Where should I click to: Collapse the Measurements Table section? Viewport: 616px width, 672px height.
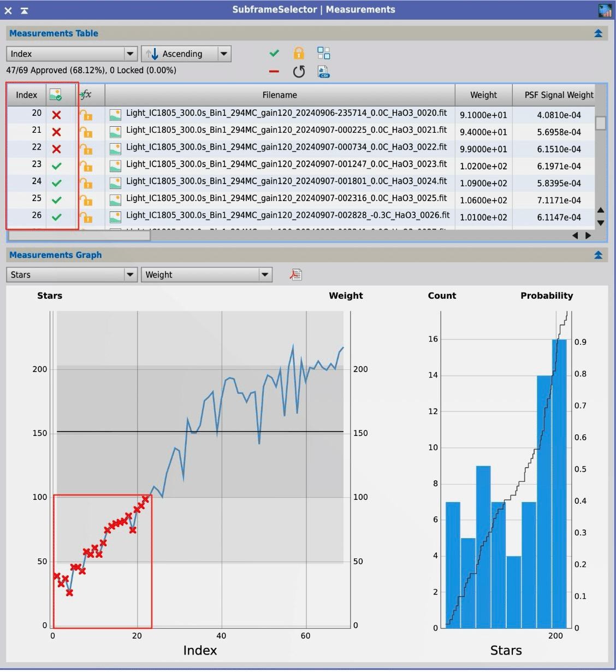[598, 33]
